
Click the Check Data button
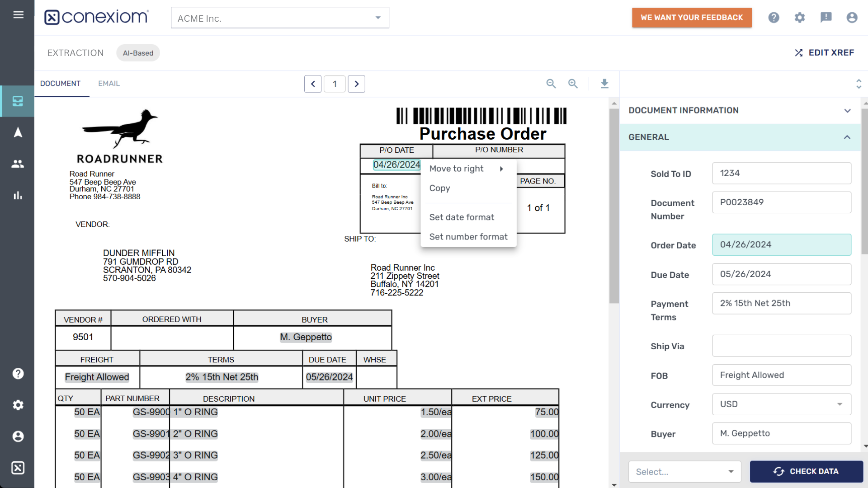pos(806,472)
